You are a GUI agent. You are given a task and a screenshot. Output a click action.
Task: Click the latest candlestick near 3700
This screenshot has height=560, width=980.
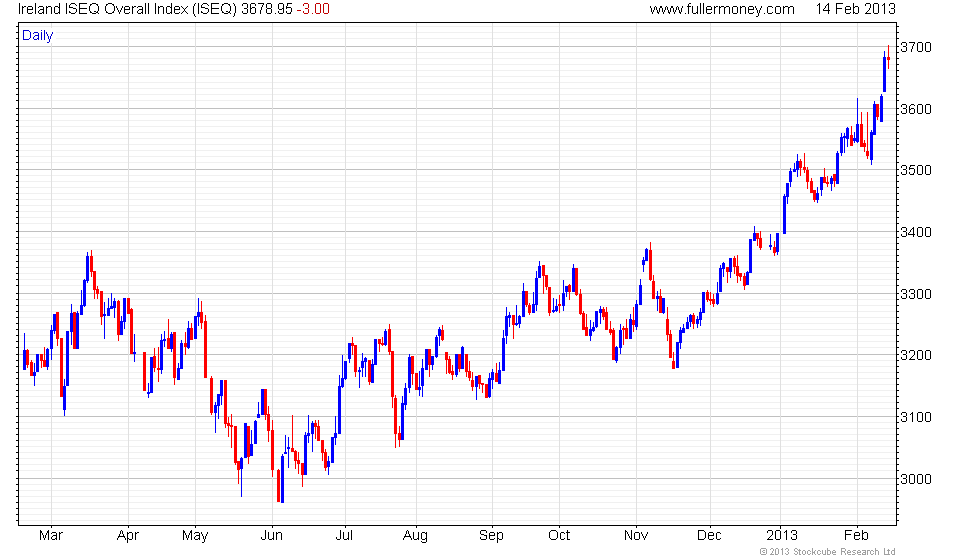[x=888, y=58]
